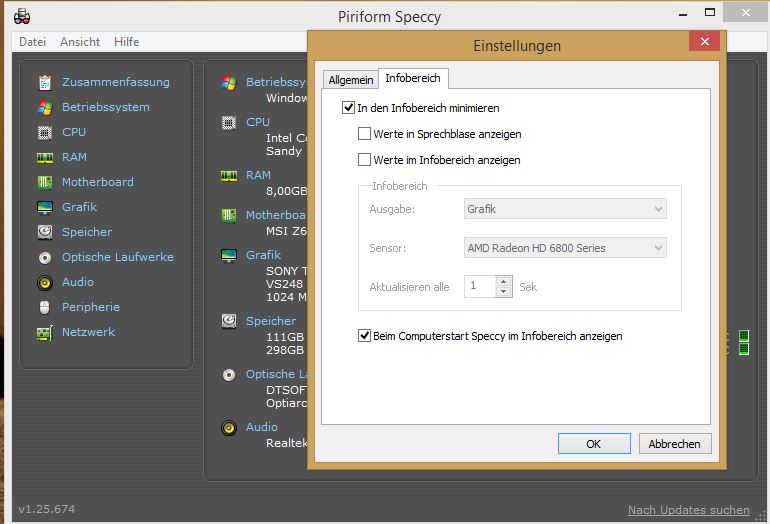Screen dimensions: 770x524
Task: Click the Peripherie mouse icon in sidebar
Action: pos(45,307)
